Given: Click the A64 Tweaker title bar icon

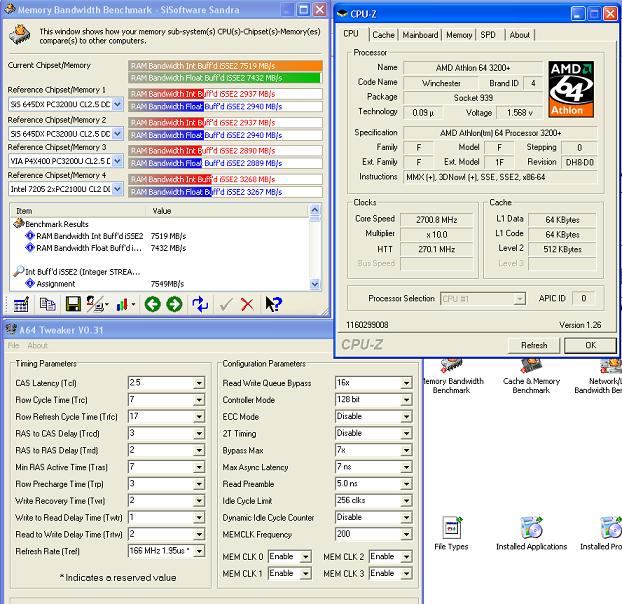Looking at the screenshot, I should coord(11,329).
